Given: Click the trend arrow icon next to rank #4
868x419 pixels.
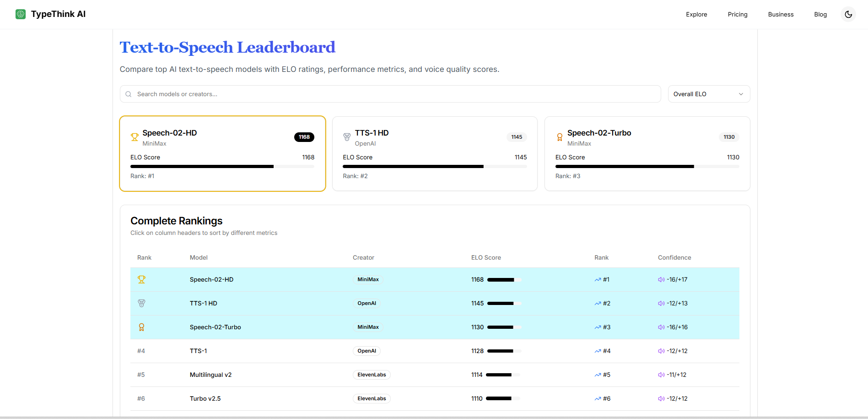Looking at the screenshot, I should tap(598, 351).
